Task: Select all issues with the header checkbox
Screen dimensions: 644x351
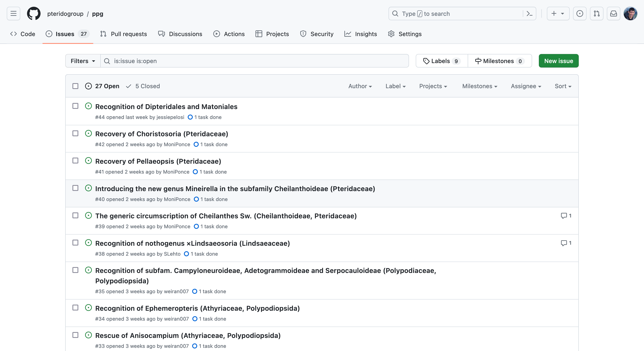Action: tap(75, 86)
